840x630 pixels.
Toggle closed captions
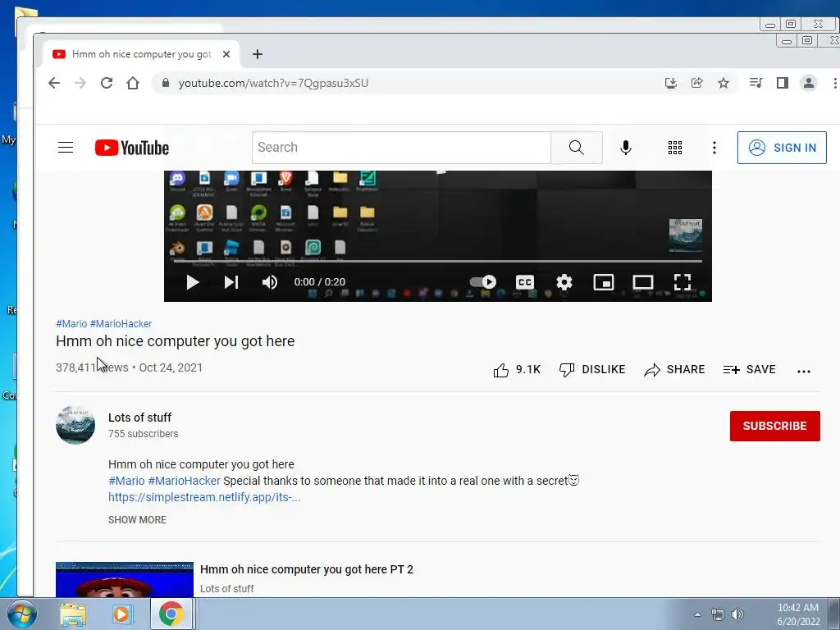tap(525, 282)
